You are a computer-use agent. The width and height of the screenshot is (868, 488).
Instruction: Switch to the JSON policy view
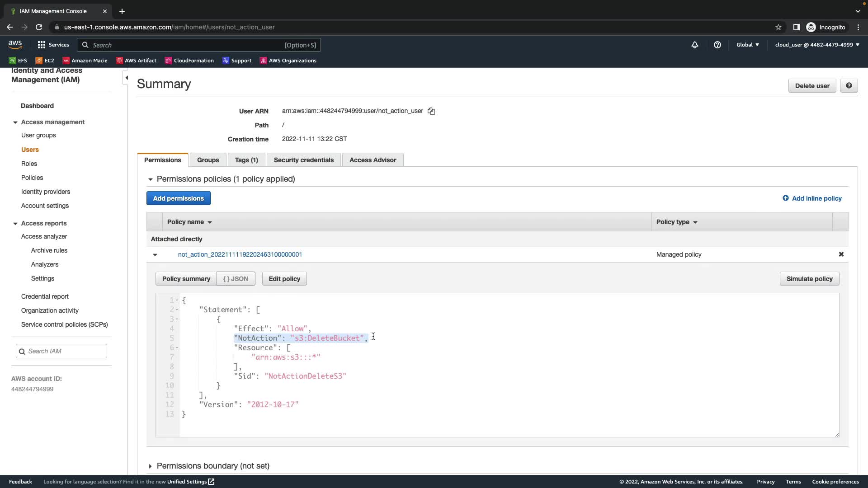click(236, 279)
